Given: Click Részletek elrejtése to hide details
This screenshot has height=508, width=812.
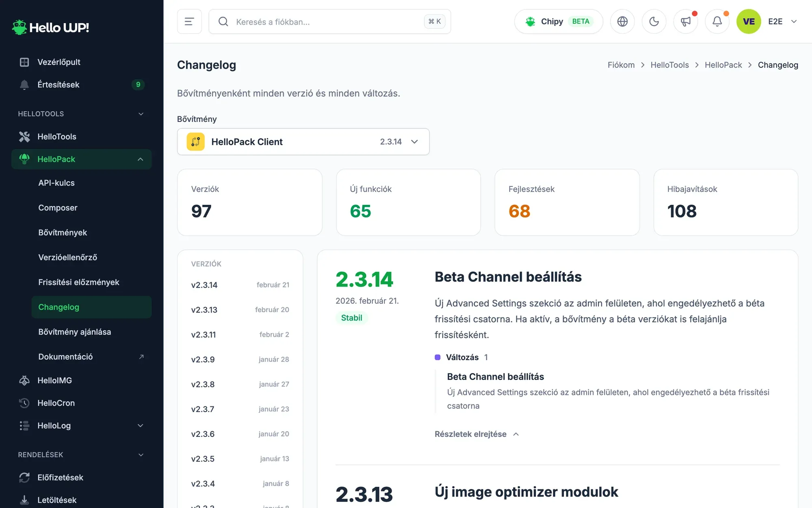Looking at the screenshot, I should tap(477, 434).
